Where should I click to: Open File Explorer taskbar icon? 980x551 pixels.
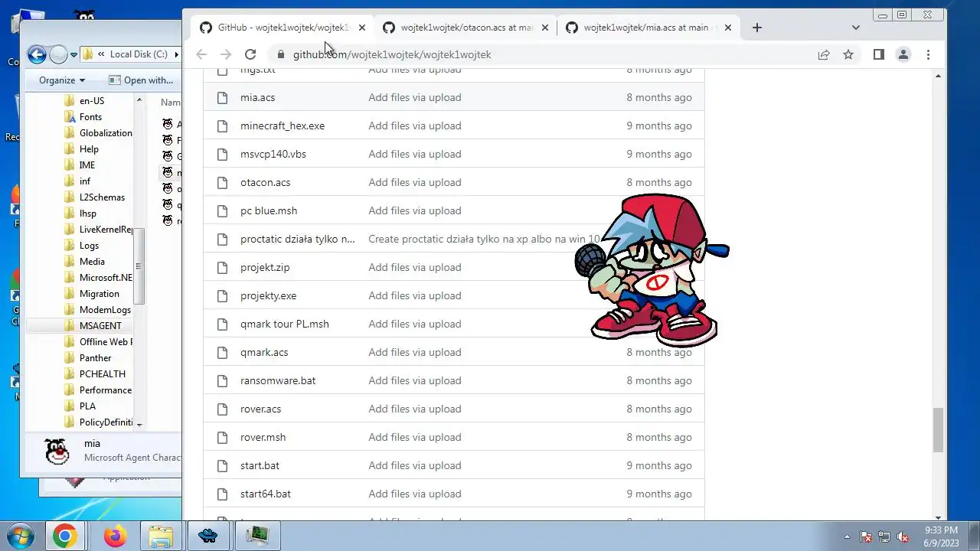point(161,536)
